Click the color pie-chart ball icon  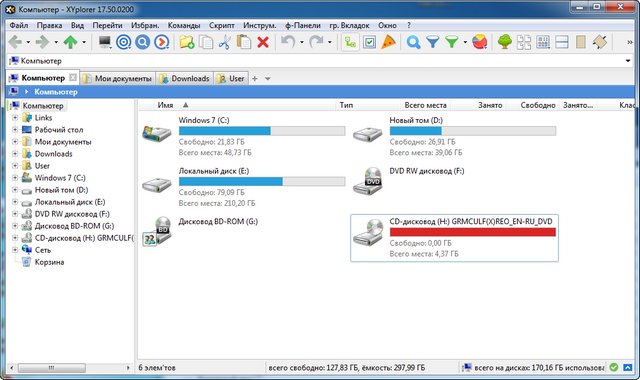pyautogui.click(x=480, y=42)
